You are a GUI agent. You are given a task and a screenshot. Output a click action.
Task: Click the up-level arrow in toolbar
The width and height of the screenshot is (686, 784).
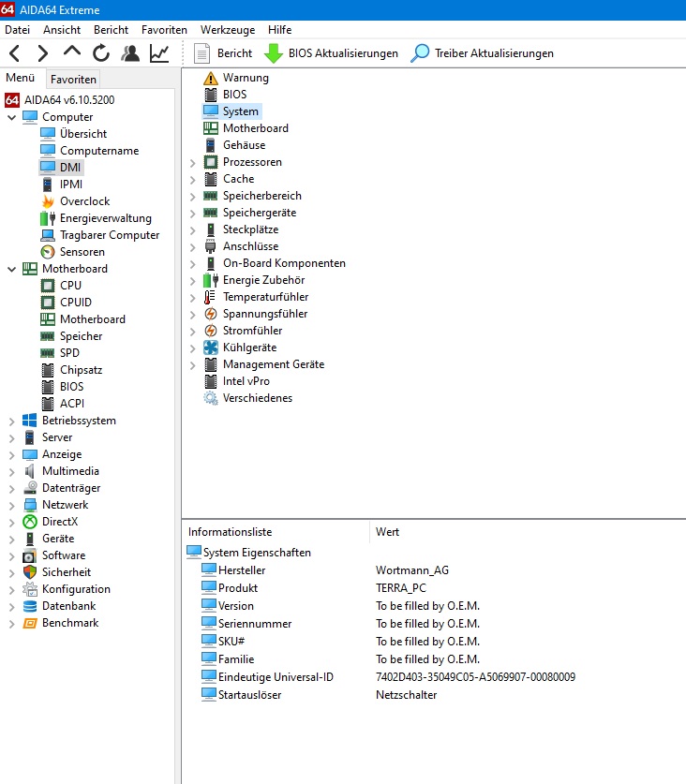(72, 51)
